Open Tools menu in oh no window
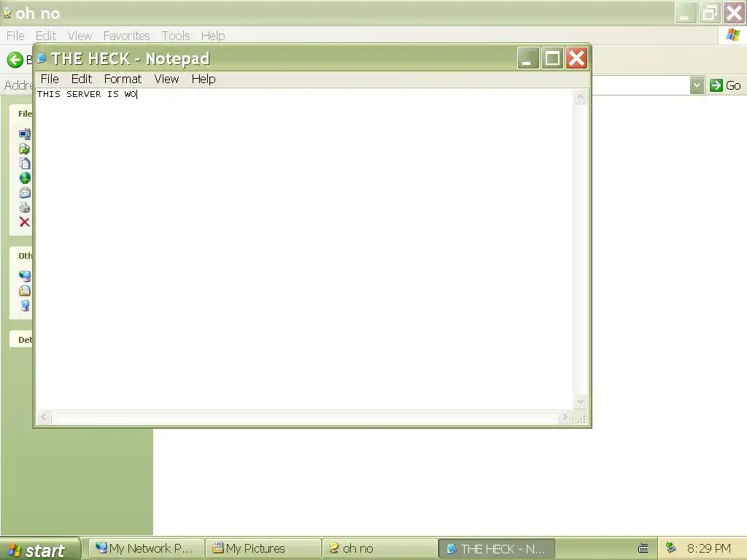 pos(175,36)
